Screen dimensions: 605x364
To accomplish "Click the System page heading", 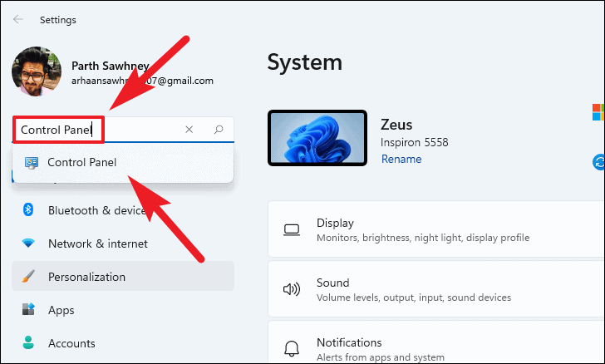I will pos(305,62).
